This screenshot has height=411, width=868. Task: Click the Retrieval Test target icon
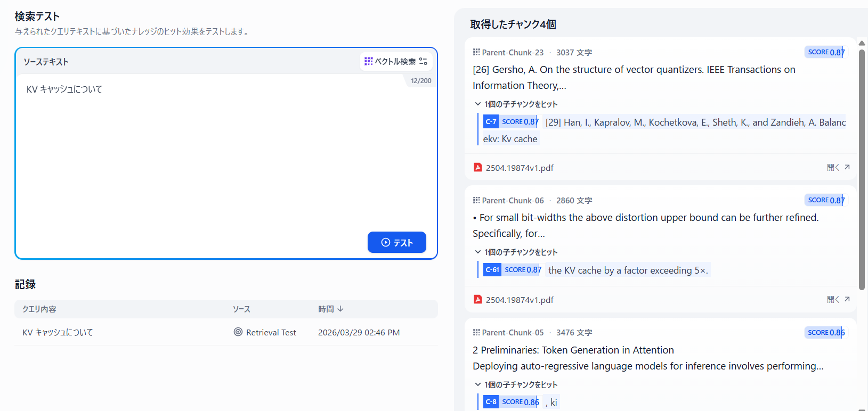pos(238,332)
